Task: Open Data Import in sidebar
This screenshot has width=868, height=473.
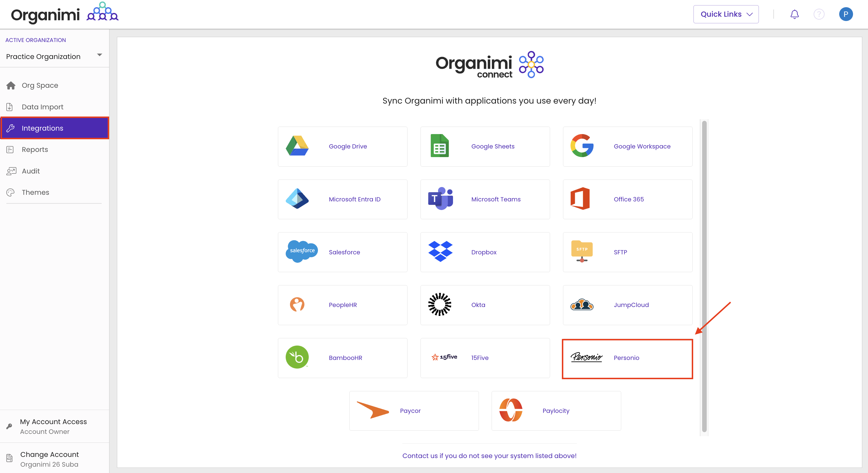Action: [x=55, y=107]
